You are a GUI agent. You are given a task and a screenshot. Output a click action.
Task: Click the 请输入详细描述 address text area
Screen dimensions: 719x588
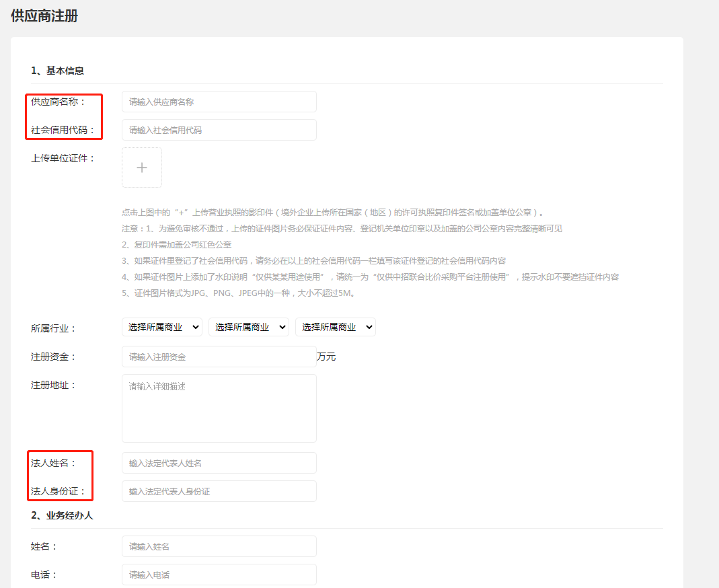[x=219, y=408]
